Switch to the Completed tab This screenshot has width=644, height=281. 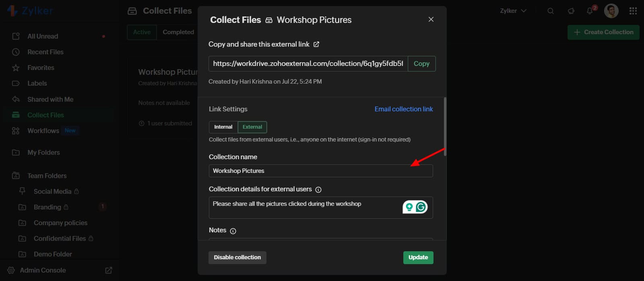[178, 32]
